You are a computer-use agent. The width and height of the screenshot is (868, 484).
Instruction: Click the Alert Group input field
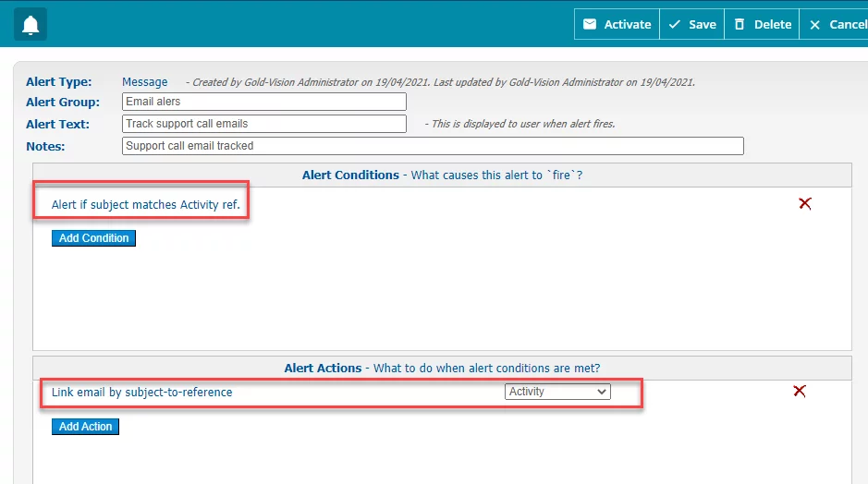264,102
